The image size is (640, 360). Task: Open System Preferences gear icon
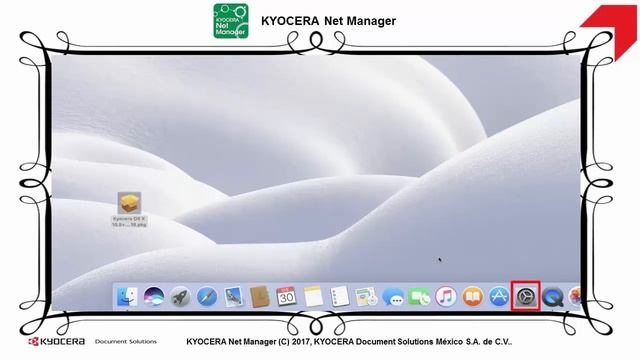(526, 296)
